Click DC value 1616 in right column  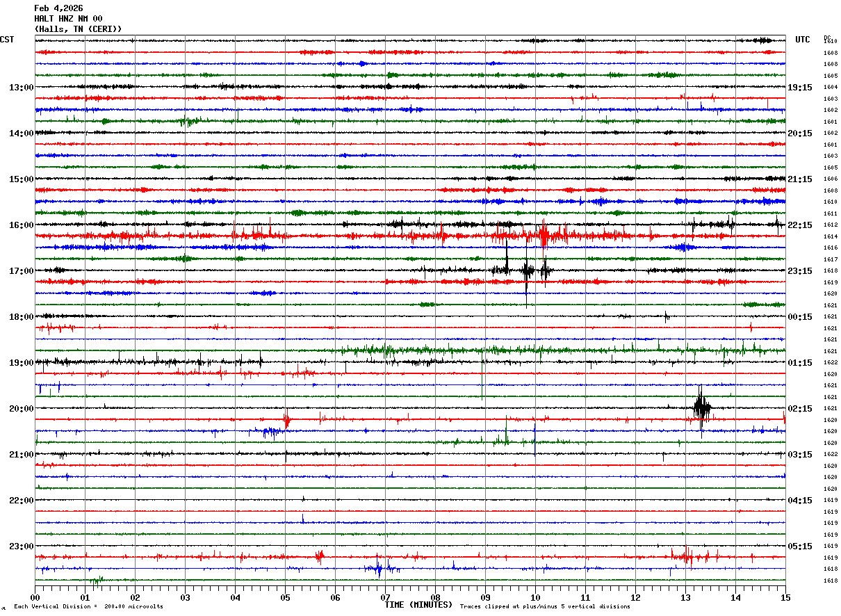coord(831,248)
